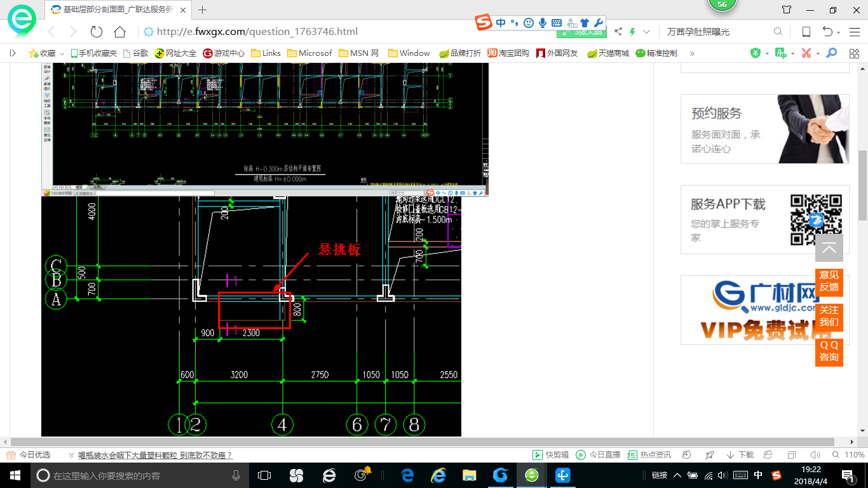The width and height of the screenshot is (868, 488).
Task: Click the 热点资讯 status bar button
Action: point(649,455)
